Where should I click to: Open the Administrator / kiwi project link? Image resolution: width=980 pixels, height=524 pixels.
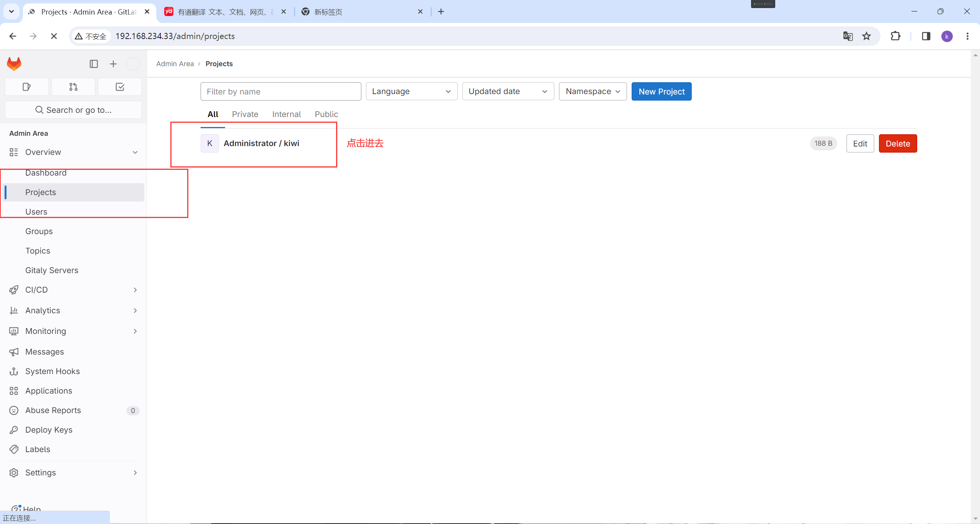click(x=261, y=143)
